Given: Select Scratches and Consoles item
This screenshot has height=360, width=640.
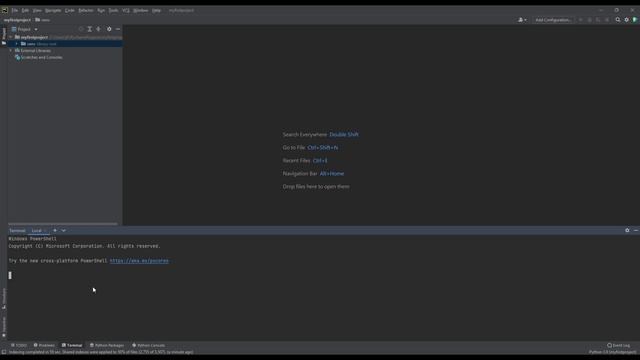Looking at the screenshot, I should click(39, 58).
